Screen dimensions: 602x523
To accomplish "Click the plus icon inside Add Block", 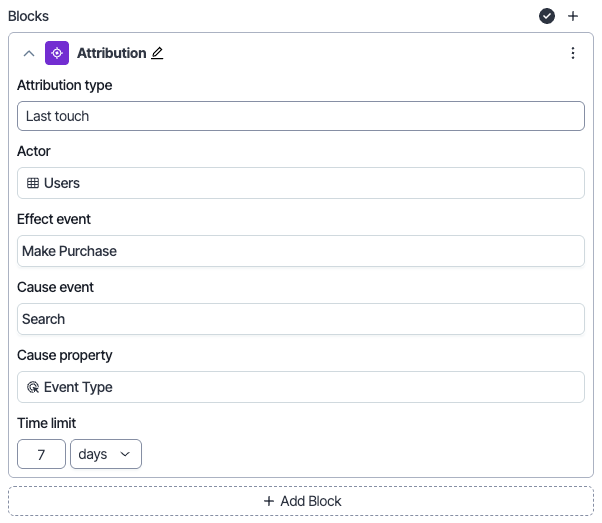I will click(x=268, y=501).
